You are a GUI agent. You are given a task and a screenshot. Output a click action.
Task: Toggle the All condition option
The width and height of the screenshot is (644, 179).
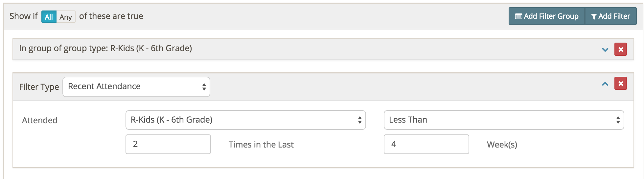click(49, 17)
